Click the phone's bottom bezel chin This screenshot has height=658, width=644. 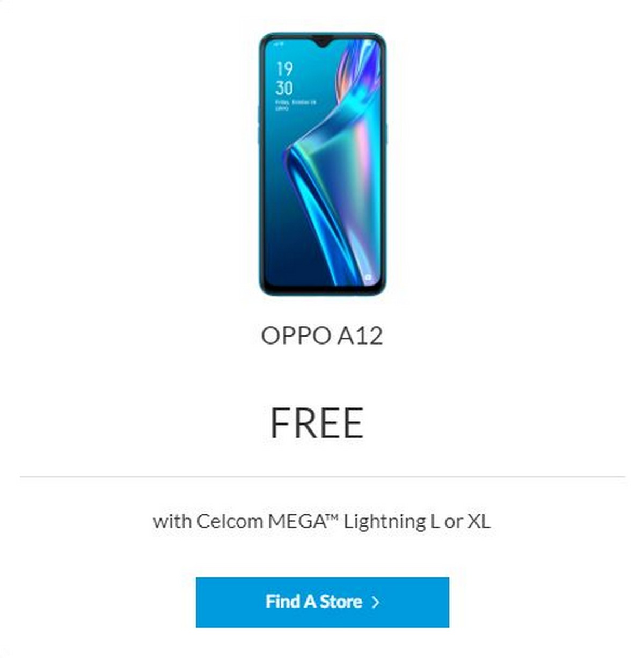[322, 291]
